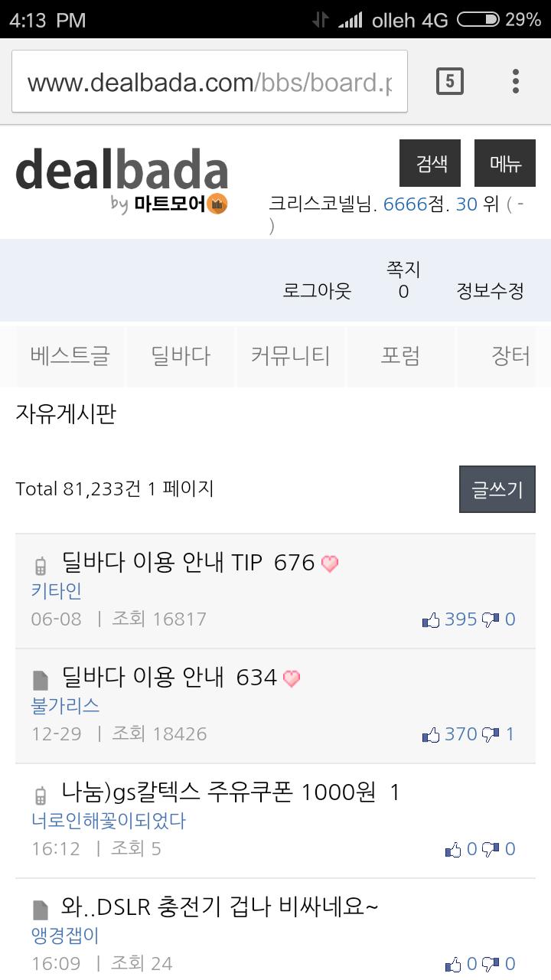This screenshot has width=551, height=980.
Task: Click the pink heart beside TIP 676
Action: coord(329,564)
